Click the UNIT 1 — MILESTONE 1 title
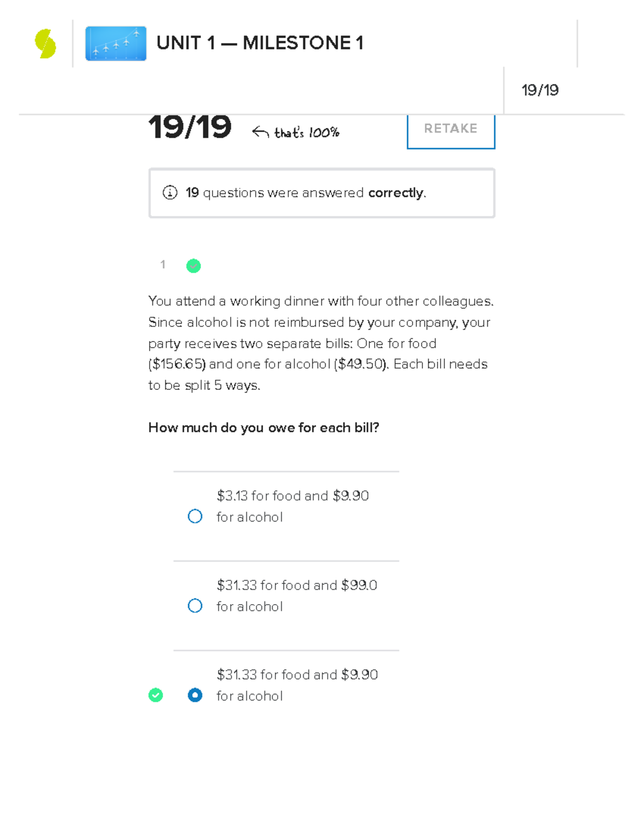The width and height of the screenshot is (644, 834). pos(260,43)
